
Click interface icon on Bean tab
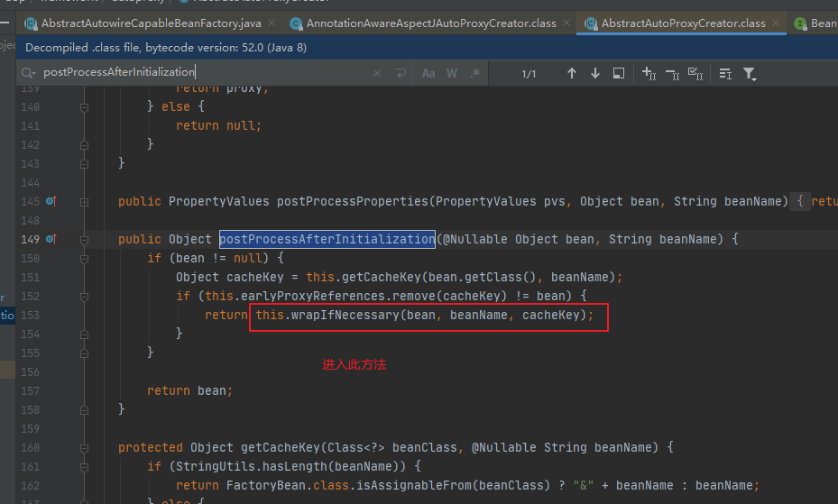[x=800, y=23]
